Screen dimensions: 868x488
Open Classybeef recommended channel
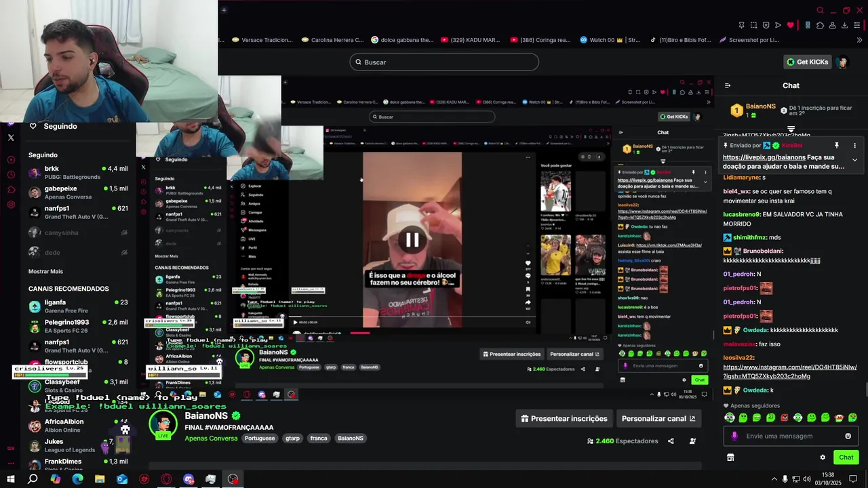[78, 386]
